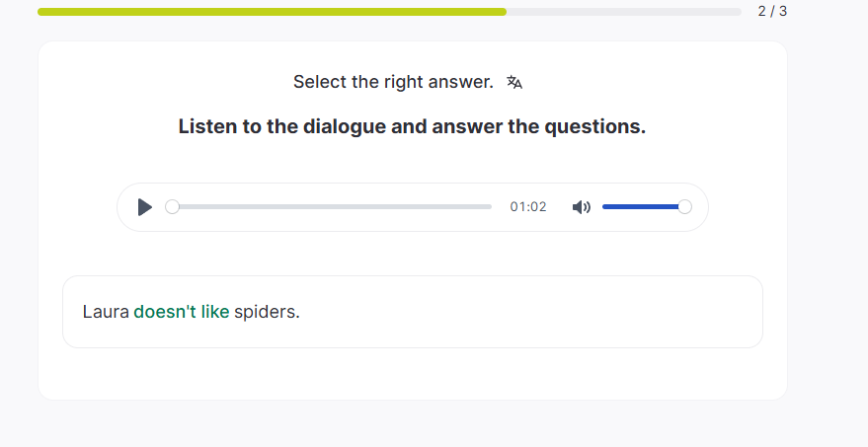The image size is (868, 447).
Task: Mute the audio with the speaker icon
Action: pyautogui.click(x=582, y=207)
